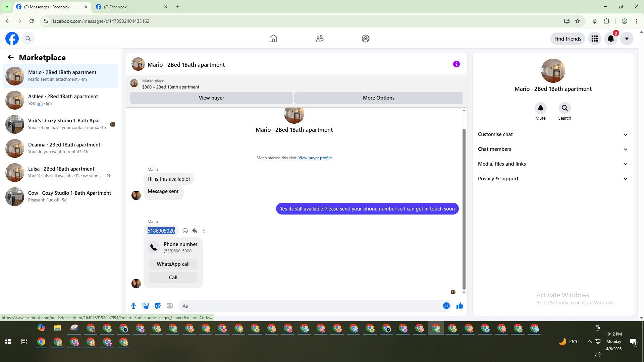This screenshot has height=362, width=644.
Task: Open Ashlee 2Bed 1Bath apartment conversation
Action: (60, 100)
